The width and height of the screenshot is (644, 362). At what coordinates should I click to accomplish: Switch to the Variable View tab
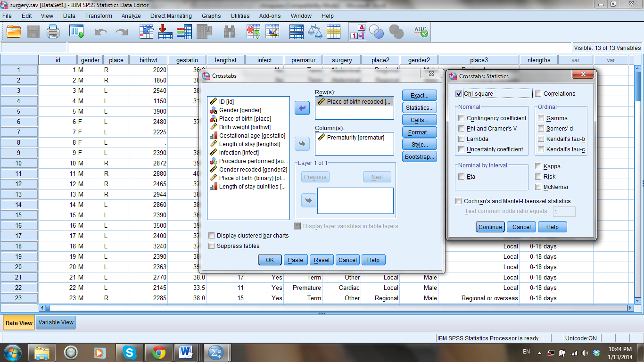coord(56,322)
